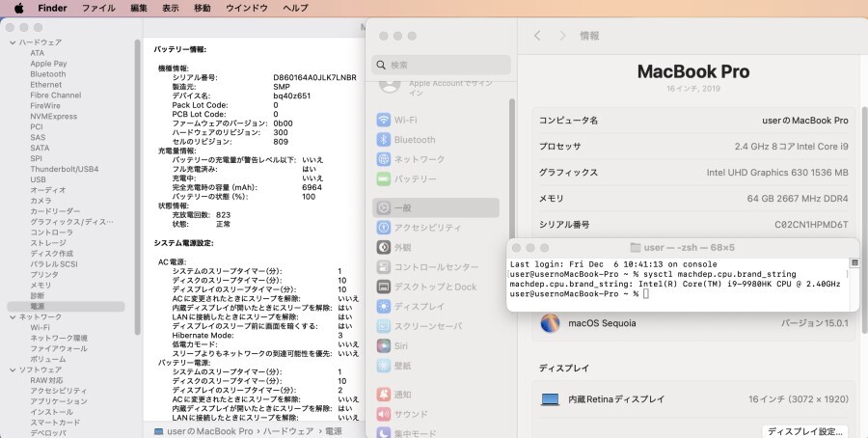868x438 pixels.
Task: Collapse the ハードウェア tree section
Action: click(x=13, y=42)
